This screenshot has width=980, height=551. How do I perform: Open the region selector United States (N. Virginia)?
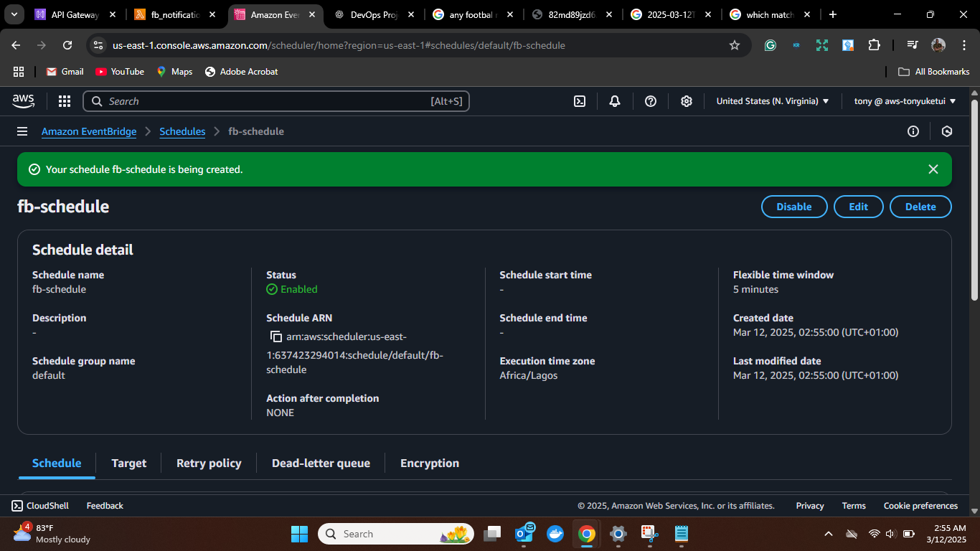(x=773, y=101)
